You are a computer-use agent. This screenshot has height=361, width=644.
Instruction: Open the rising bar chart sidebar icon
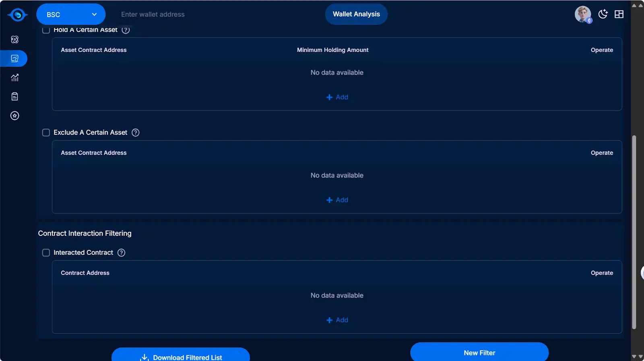pos(15,78)
